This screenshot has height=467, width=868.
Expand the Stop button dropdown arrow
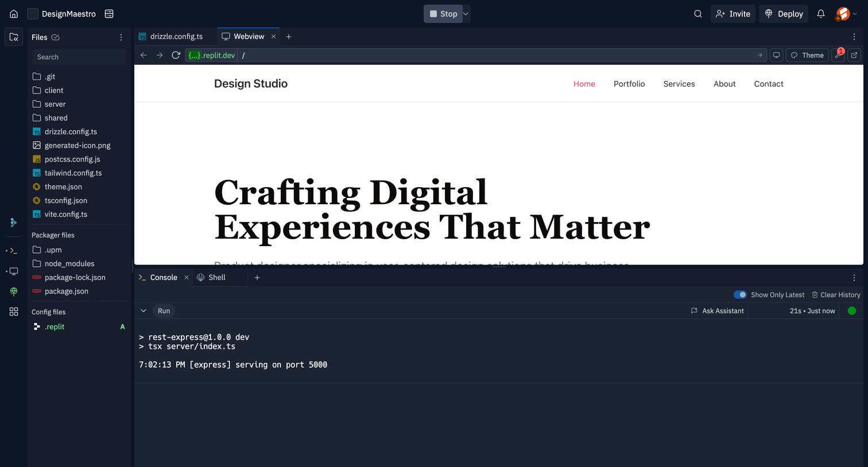click(466, 14)
